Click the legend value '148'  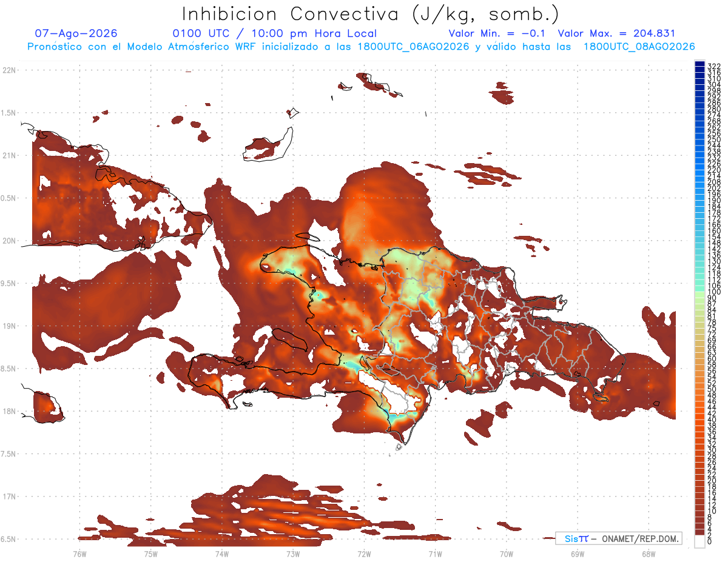(714, 243)
